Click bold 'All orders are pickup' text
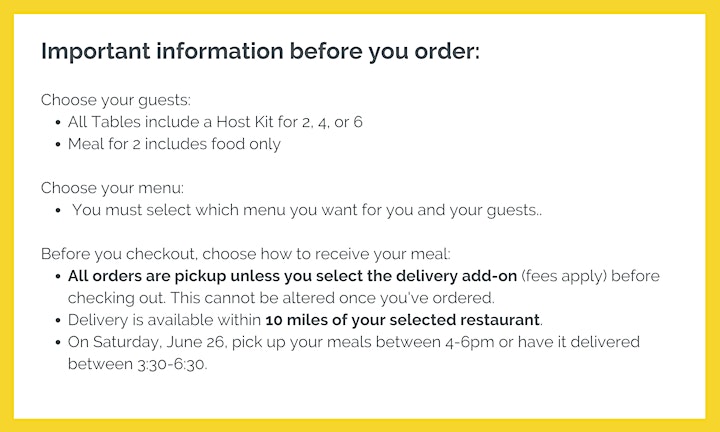The image size is (720, 432). (292, 276)
